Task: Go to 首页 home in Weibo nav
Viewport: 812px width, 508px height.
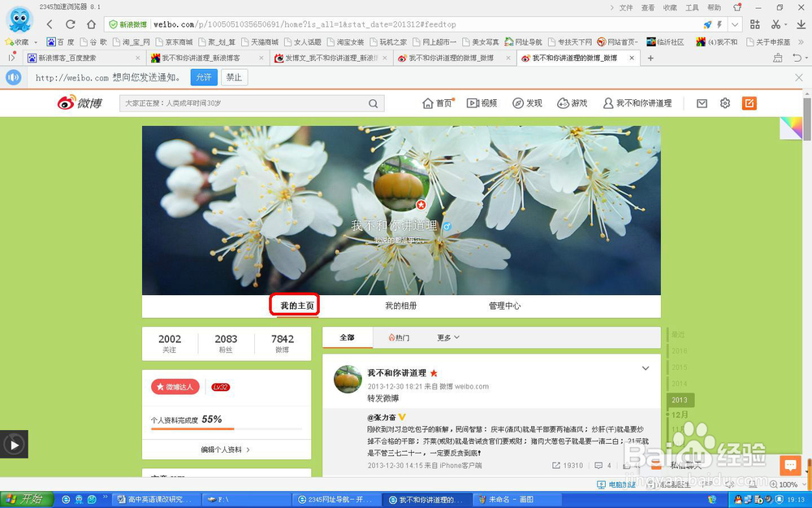Action: pos(438,103)
